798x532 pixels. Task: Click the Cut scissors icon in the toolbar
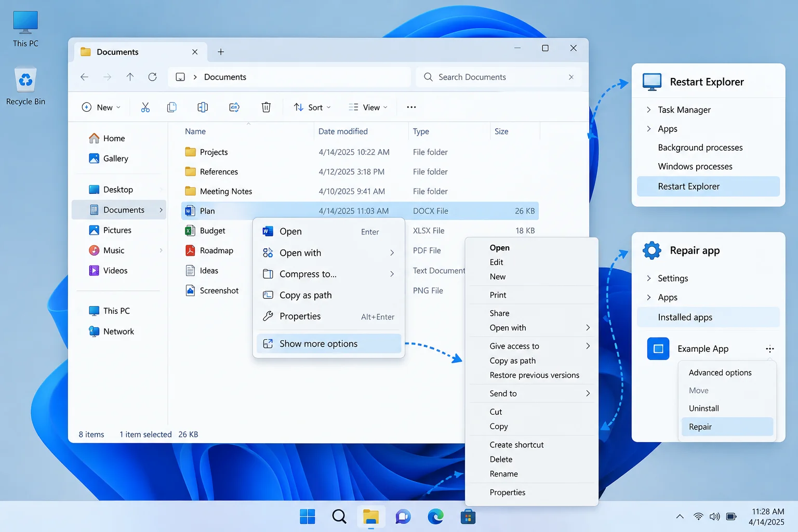tap(145, 108)
